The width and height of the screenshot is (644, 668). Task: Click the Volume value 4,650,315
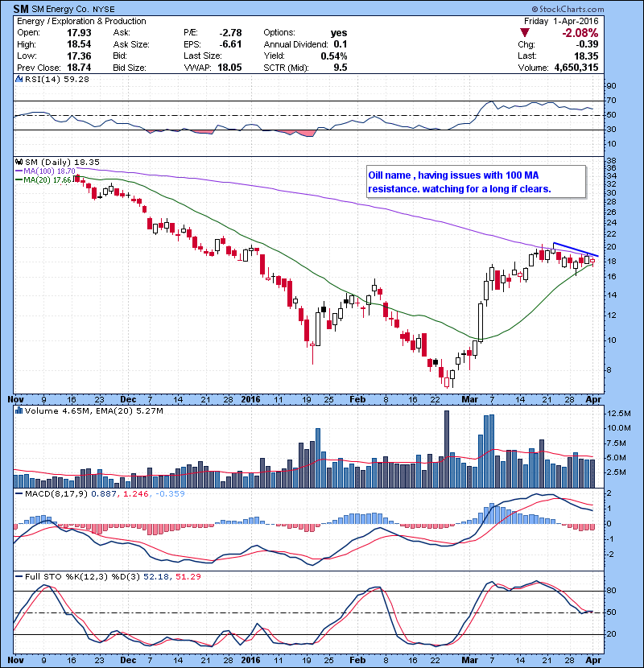point(576,68)
